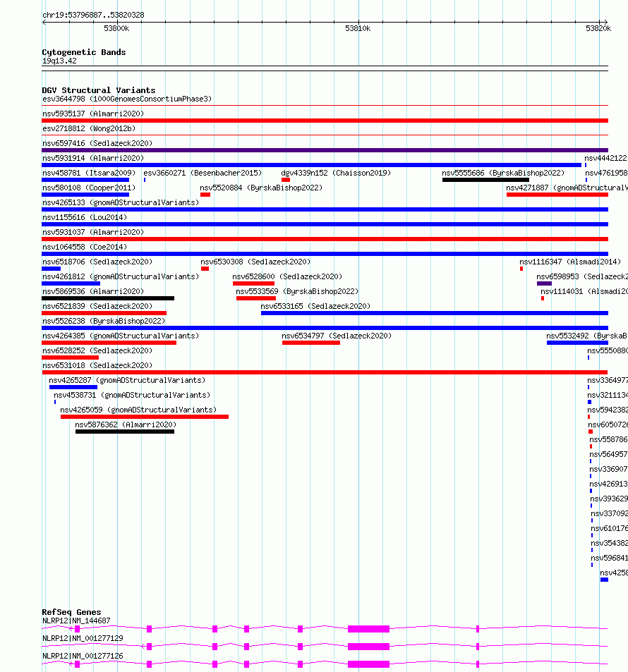Click variant label nsv5533569 (ByrskaBishop2022)

(x=297, y=291)
